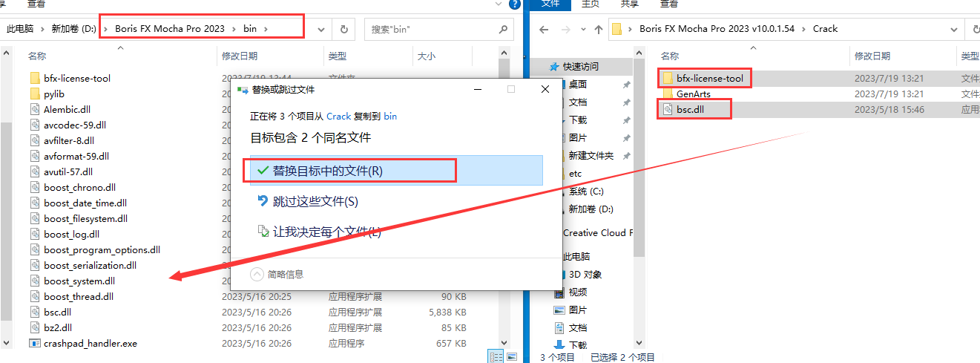This screenshot has height=363, width=980.
Task: Click the bin destination link in dialog
Action: pos(390,116)
